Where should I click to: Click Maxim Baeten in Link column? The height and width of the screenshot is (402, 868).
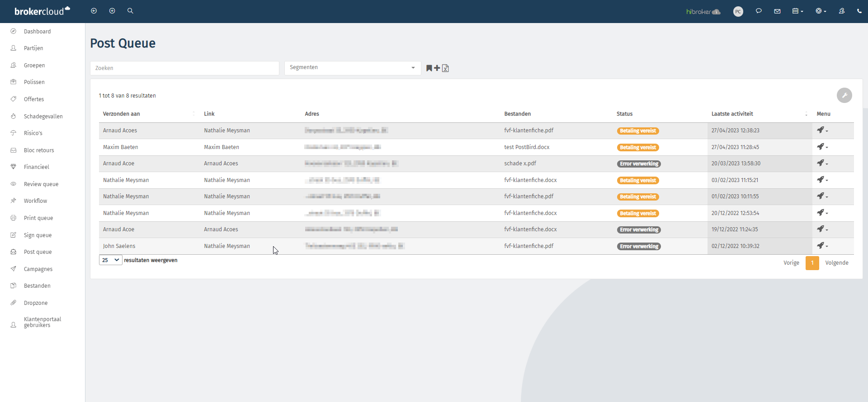point(222,147)
